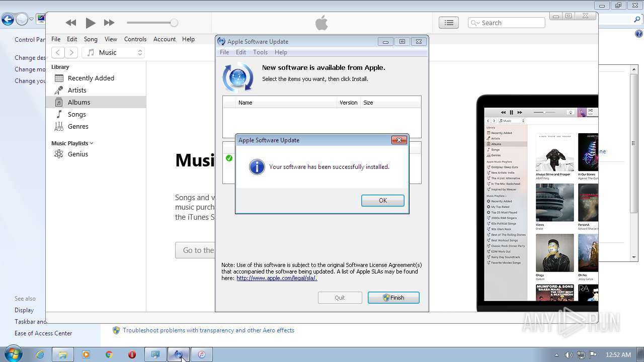Click the blue information icon
Viewport: 644px width, 362px height.
257,167
